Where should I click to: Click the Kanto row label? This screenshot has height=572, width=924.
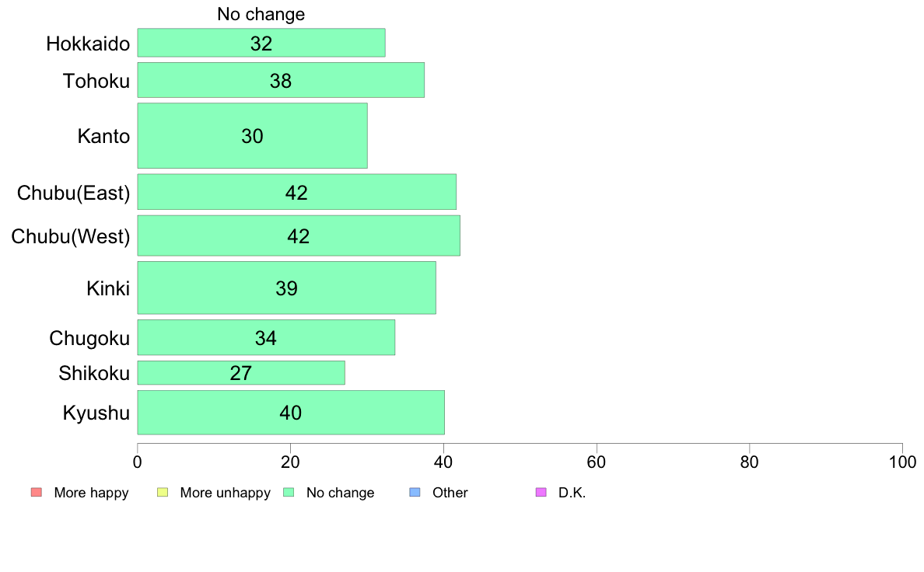[x=103, y=136]
